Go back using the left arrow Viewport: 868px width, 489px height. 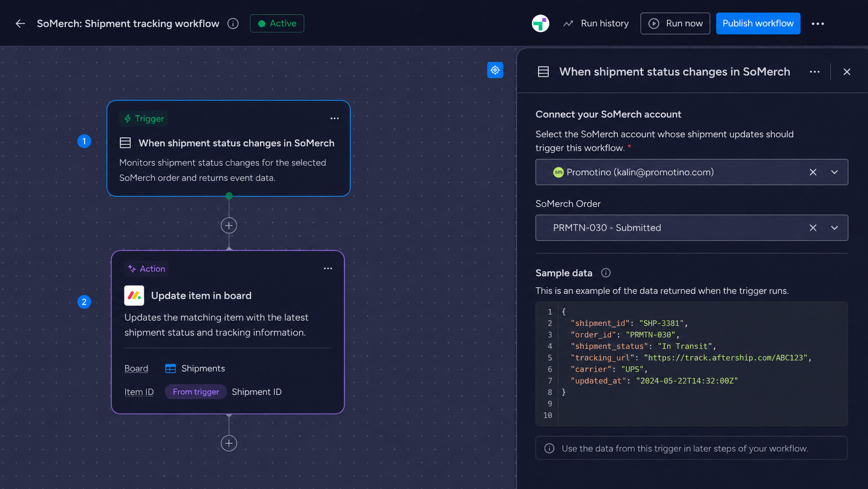pos(20,23)
